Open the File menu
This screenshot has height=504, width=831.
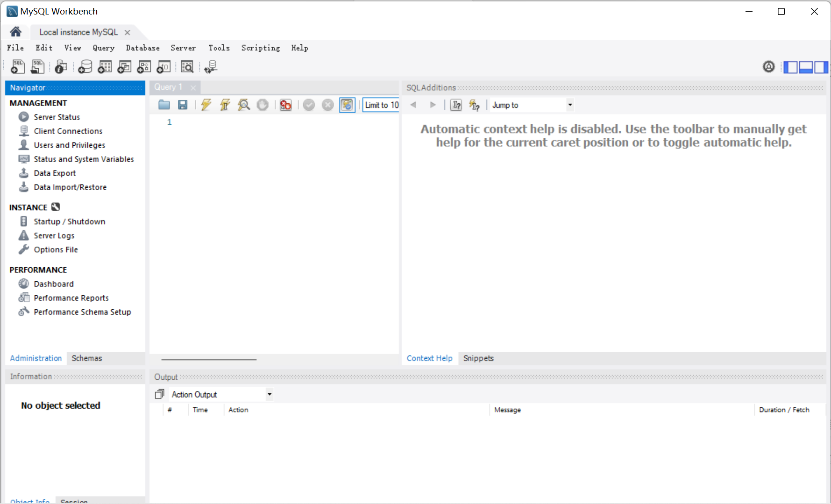[15, 48]
